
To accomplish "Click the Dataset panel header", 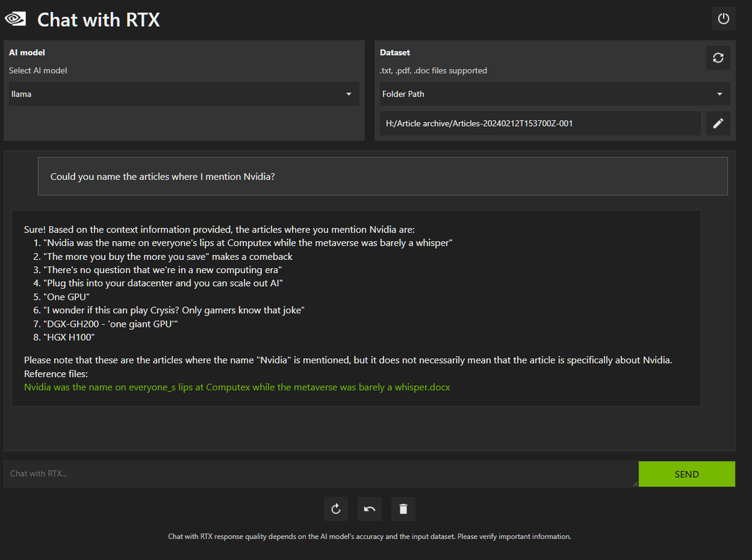I will (395, 52).
